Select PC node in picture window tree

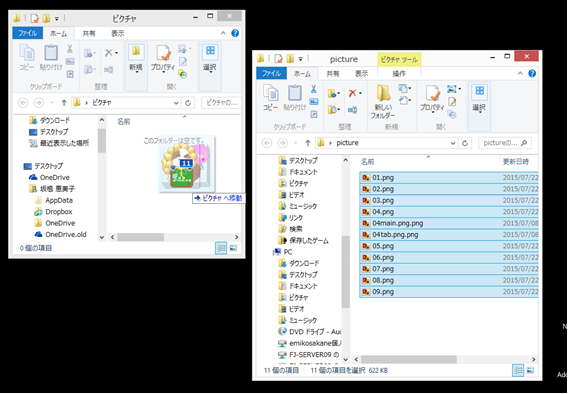click(x=283, y=252)
